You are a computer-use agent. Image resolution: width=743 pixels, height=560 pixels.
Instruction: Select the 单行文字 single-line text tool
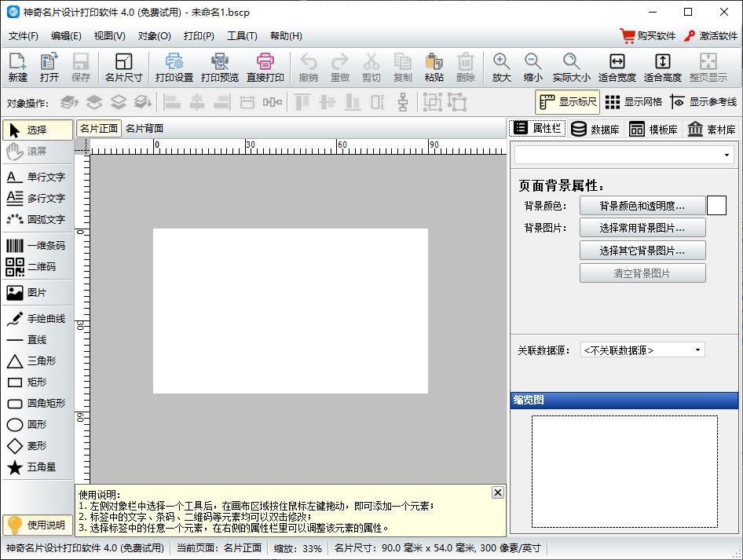point(38,177)
